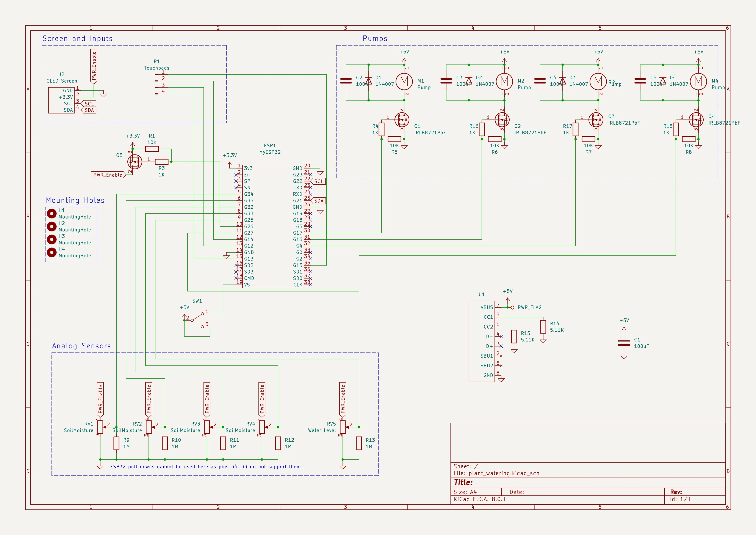Image resolution: width=756 pixels, height=535 pixels.
Task: Click the H1 MountingHole symbol
Action: (52, 214)
